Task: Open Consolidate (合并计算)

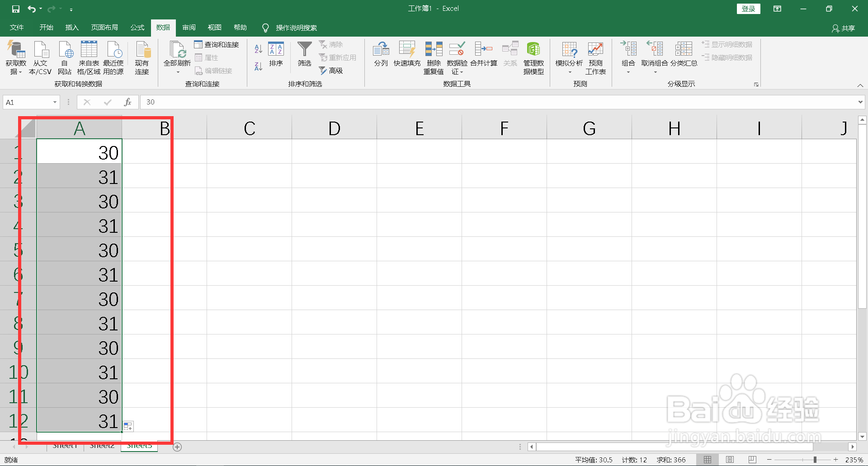Action: tap(484, 54)
